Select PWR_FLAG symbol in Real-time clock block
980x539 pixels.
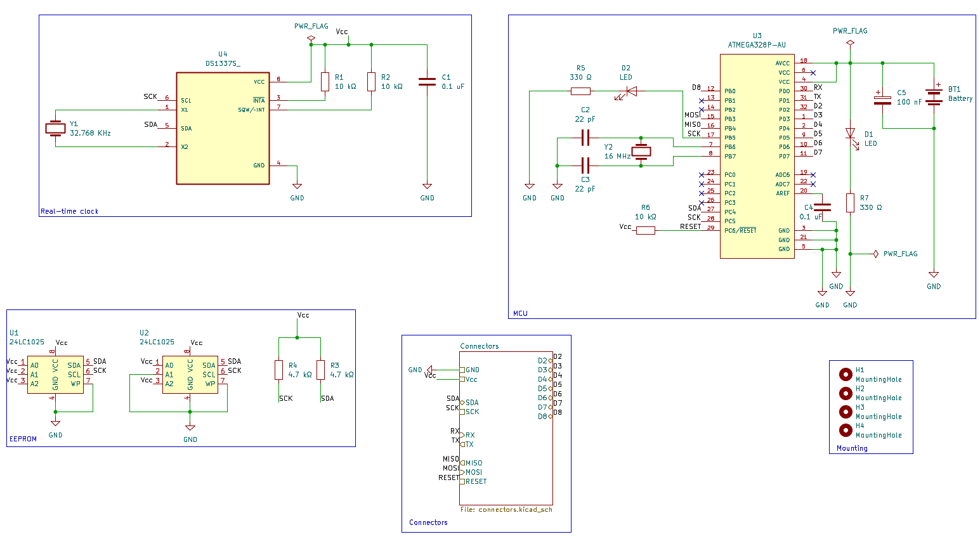tap(311, 39)
